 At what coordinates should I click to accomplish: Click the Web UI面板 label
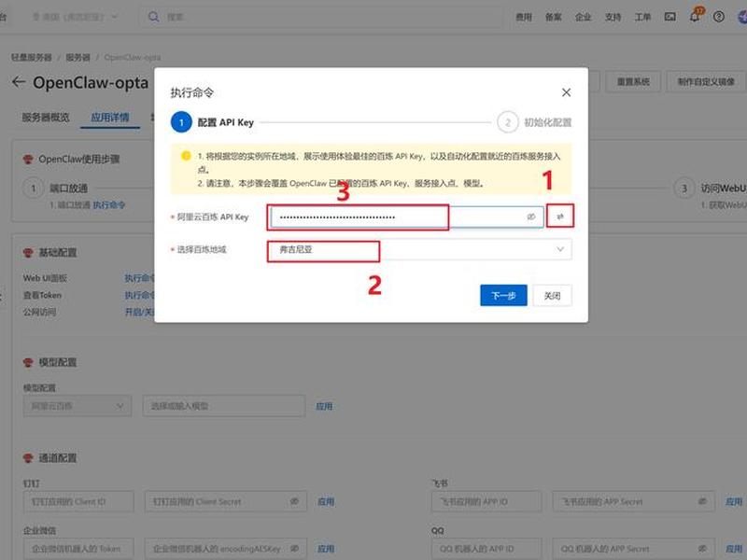coord(45,278)
